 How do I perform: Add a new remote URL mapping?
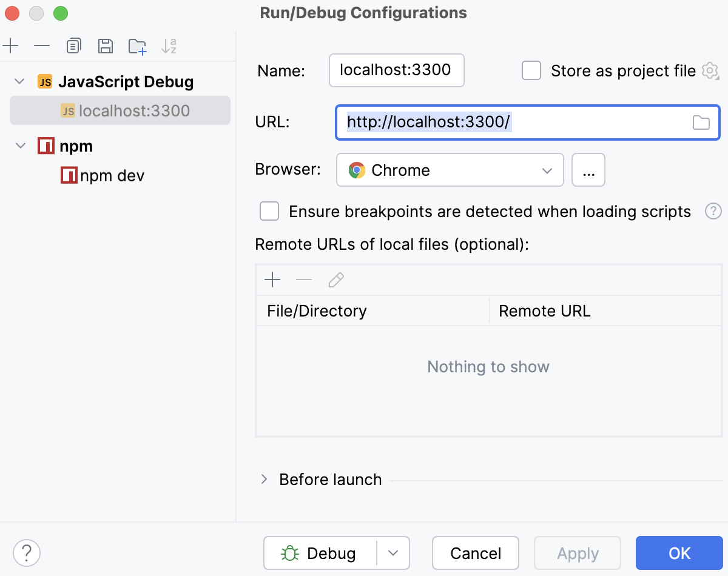(x=272, y=280)
